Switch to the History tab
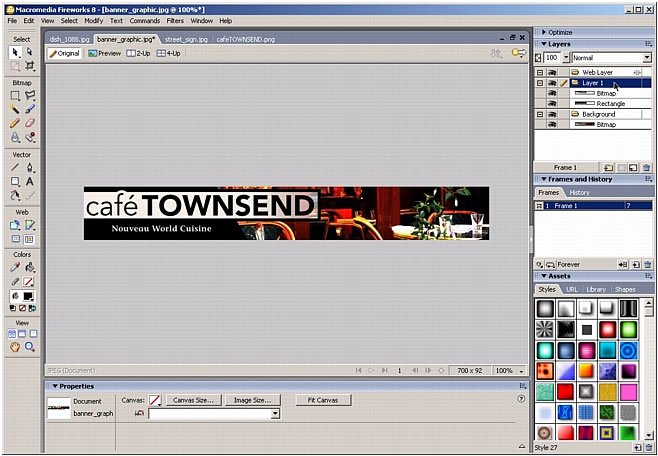Image resolution: width=658 pixels, height=456 pixels. tap(580, 193)
